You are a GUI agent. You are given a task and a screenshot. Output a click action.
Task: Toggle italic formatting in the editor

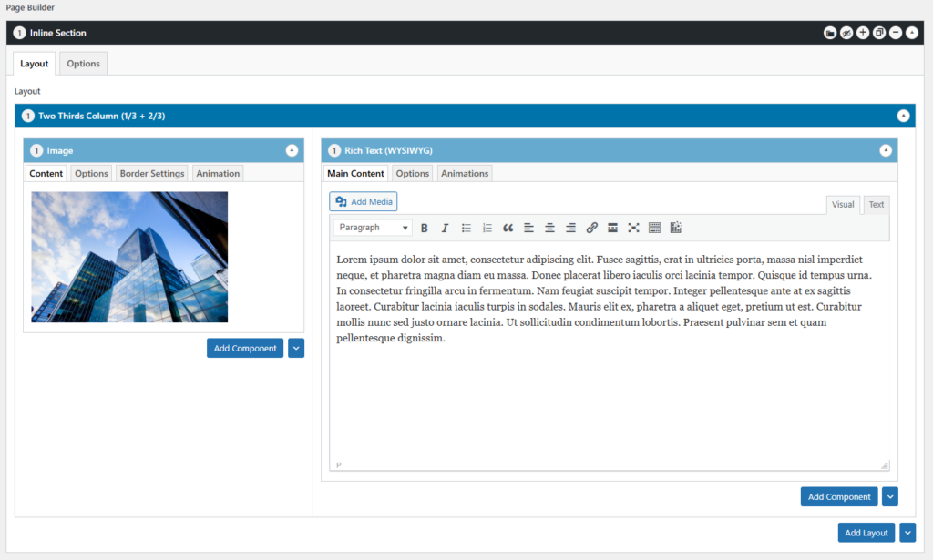(x=445, y=228)
